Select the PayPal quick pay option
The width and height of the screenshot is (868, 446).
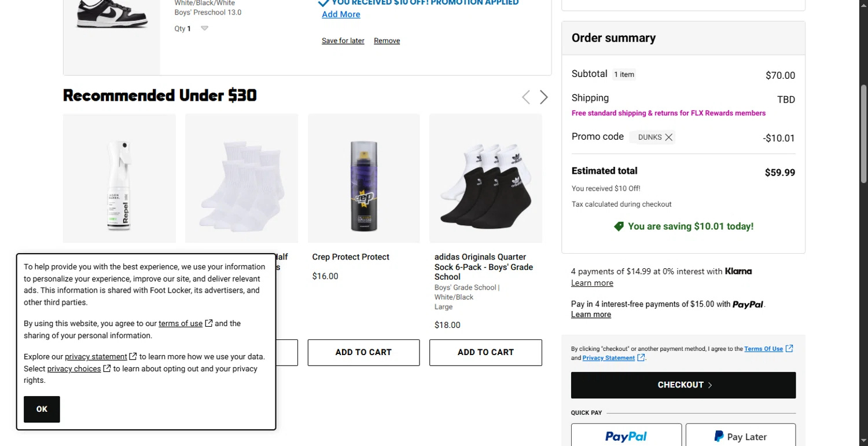coord(626,435)
